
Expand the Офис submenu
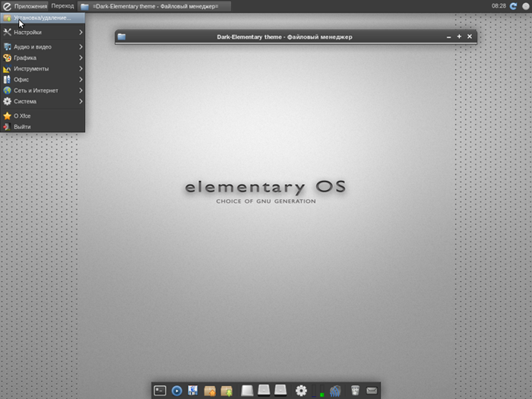pyautogui.click(x=43, y=79)
